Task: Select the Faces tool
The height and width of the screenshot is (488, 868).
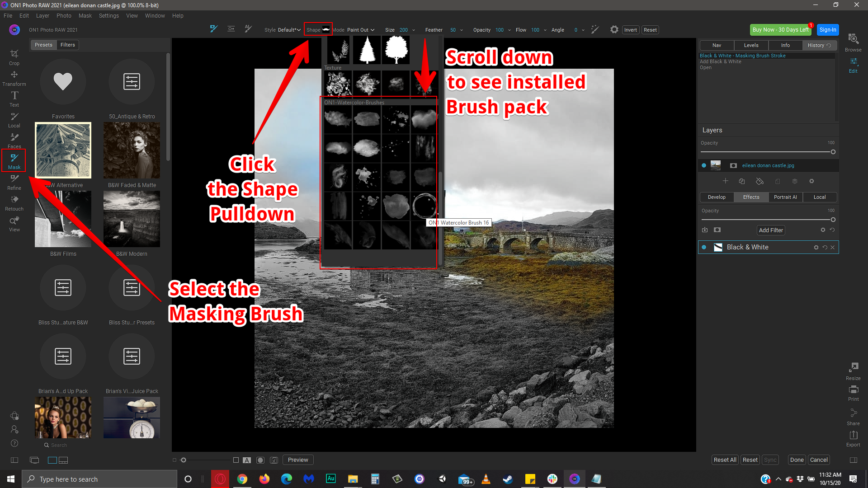Action: (14, 140)
